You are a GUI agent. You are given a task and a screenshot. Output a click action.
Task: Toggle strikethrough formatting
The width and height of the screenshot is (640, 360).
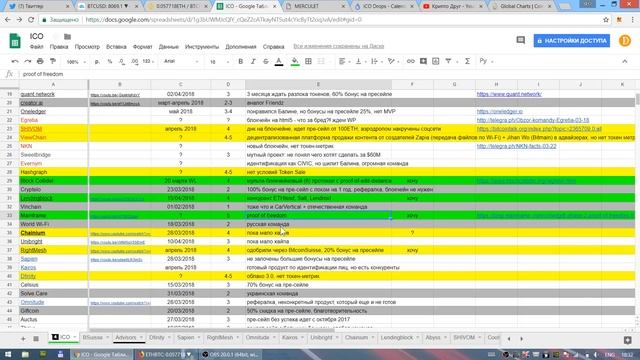(x=266, y=61)
